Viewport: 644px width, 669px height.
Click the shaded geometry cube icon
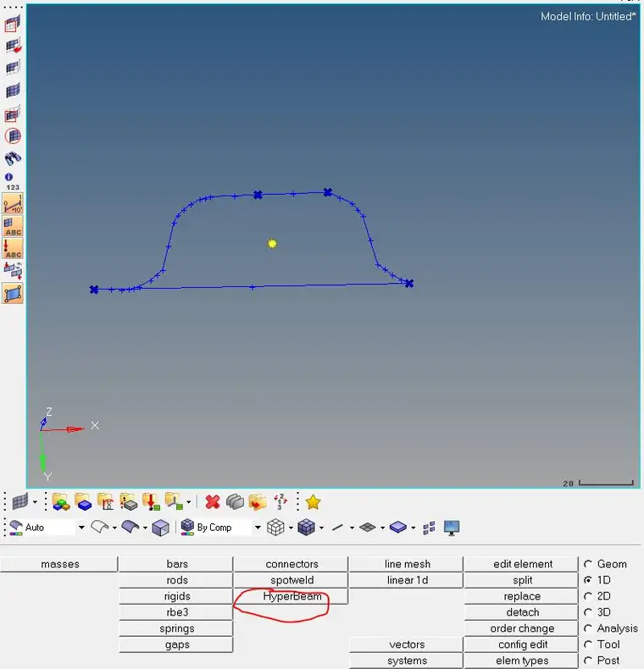click(x=160, y=528)
